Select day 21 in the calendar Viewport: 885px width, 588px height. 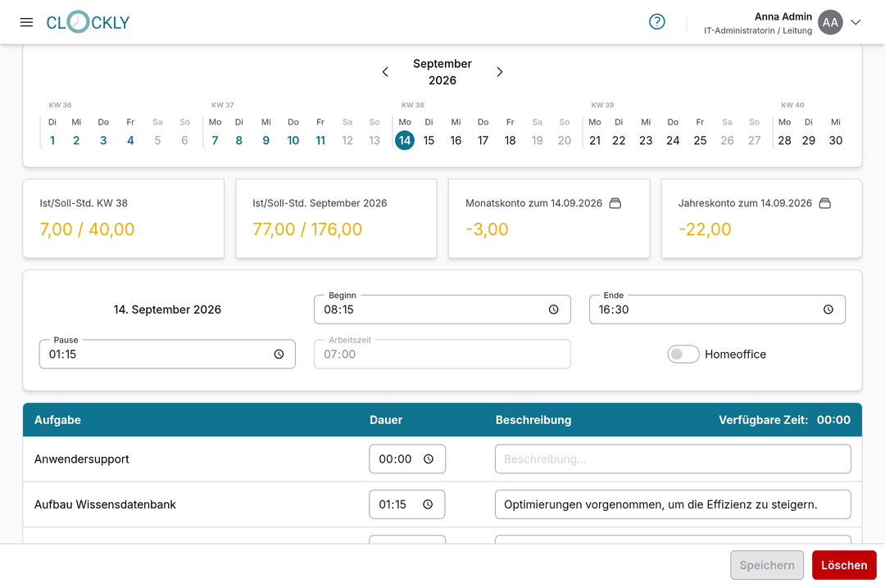tap(595, 141)
